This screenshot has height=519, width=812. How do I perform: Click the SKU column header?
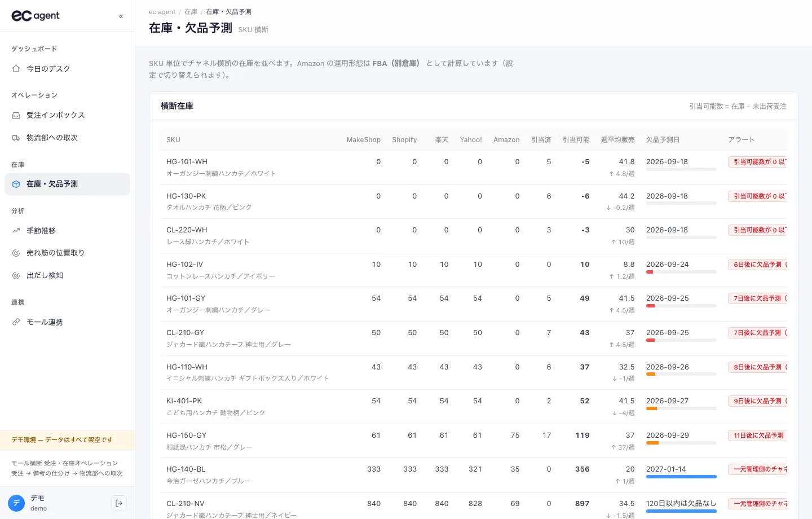click(x=173, y=140)
